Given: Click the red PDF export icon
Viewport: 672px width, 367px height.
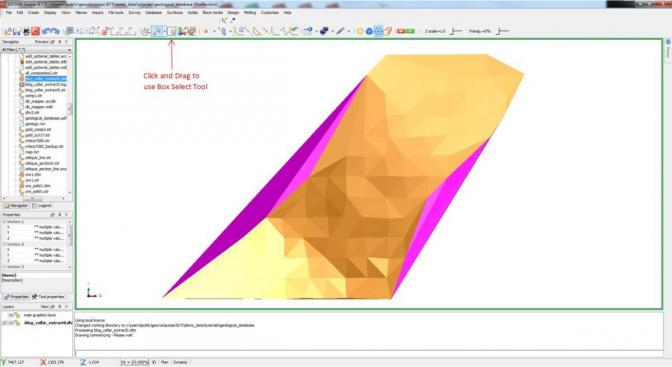Looking at the screenshot, I should click(35, 31).
